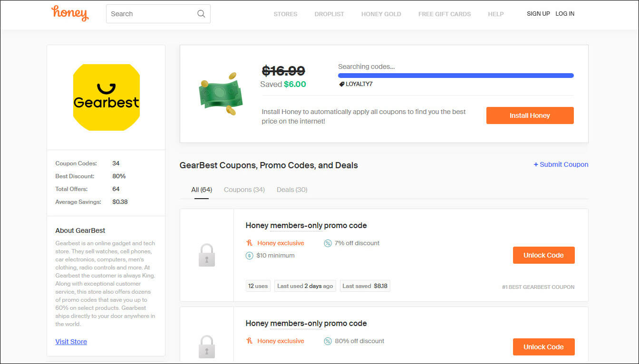Click the Honey logo

(x=70, y=13)
